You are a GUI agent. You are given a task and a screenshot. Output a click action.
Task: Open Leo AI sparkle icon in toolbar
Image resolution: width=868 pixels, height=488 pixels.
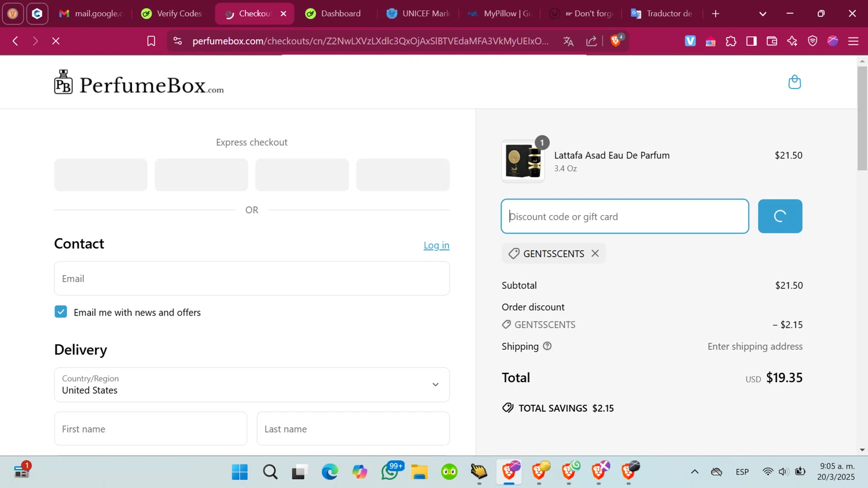[792, 41]
